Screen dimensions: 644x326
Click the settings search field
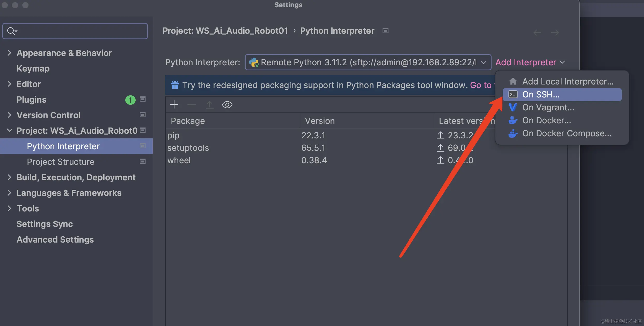coord(75,31)
